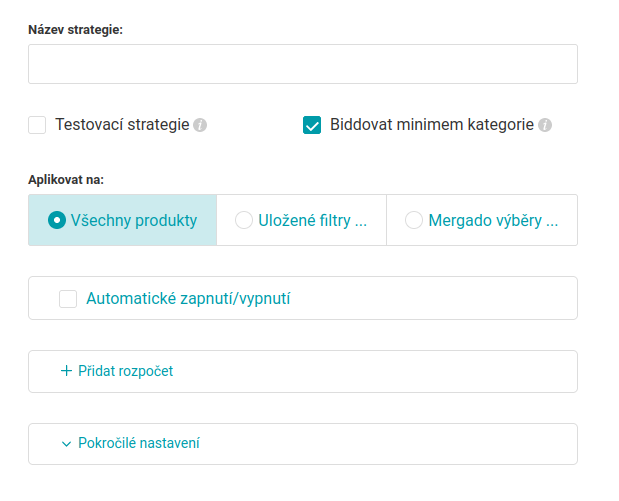Tick the Automatické zapnutí/vypnutí checkbox
This screenshot has width=619, height=501.
click(68, 298)
